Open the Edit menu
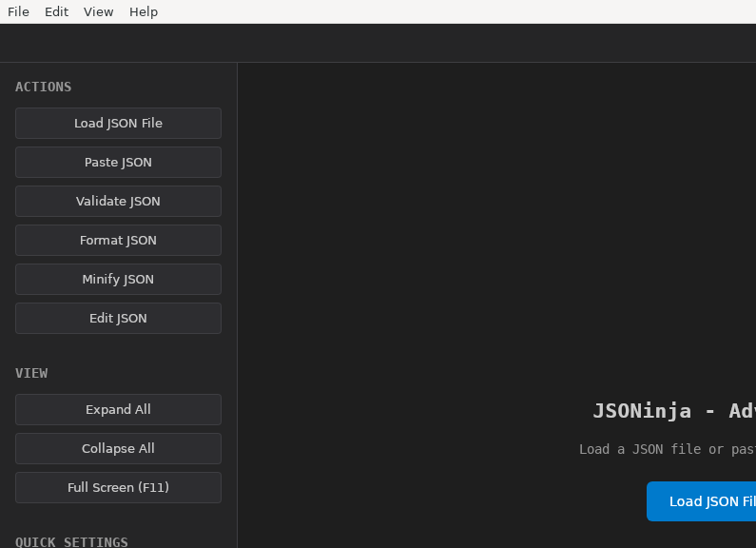Image resolution: width=756 pixels, height=548 pixels. 56,11
